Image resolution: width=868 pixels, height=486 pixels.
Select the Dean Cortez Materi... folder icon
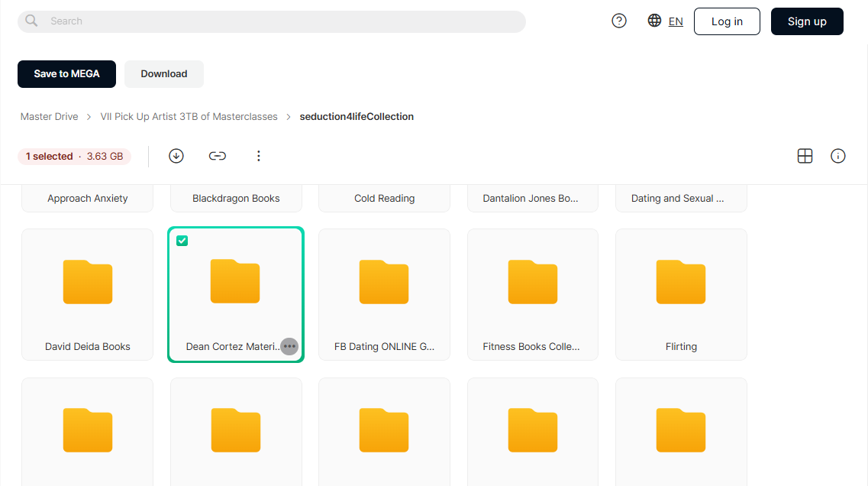(235, 281)
